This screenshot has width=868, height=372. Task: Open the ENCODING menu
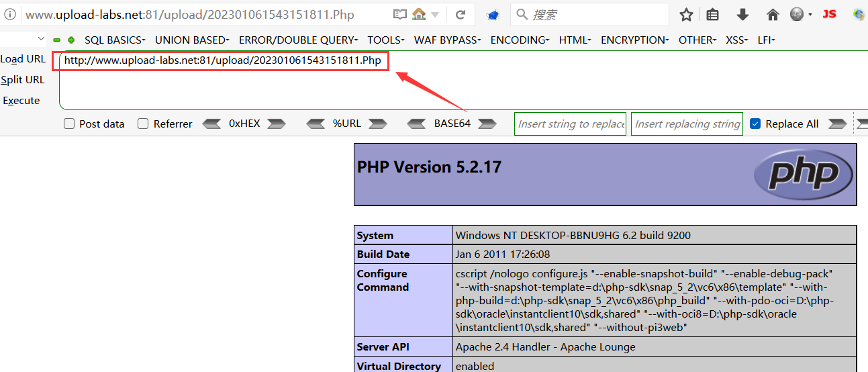pyautogui.click(x=520, y=40)
